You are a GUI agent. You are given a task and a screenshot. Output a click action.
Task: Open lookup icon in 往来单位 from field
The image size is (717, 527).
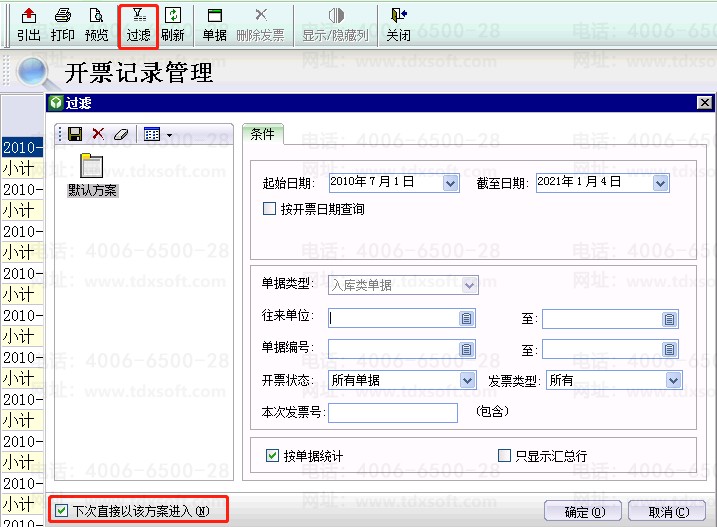click(466, 318)
